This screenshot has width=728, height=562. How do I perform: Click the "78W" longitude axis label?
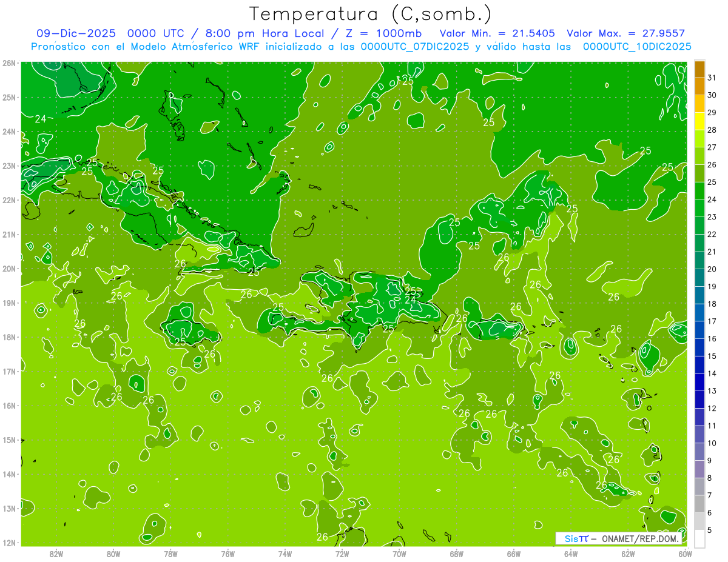170,554
